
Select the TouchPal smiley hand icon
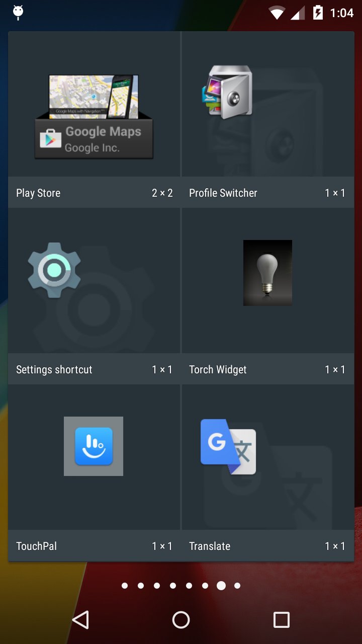click(94, 446)
